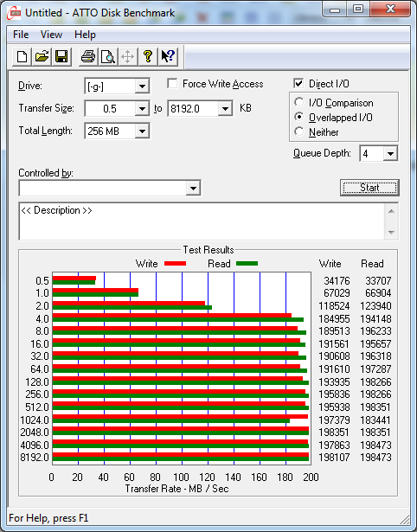The image size is (417, 532).
Task: Open a saved benchmark file icon
Action: point(42,56)
